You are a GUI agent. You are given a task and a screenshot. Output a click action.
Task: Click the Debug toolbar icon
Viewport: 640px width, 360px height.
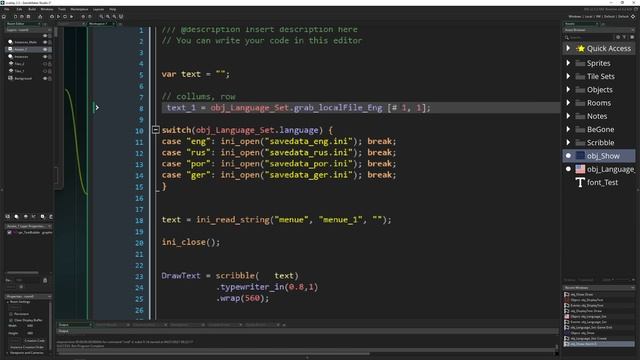point(52,16)
